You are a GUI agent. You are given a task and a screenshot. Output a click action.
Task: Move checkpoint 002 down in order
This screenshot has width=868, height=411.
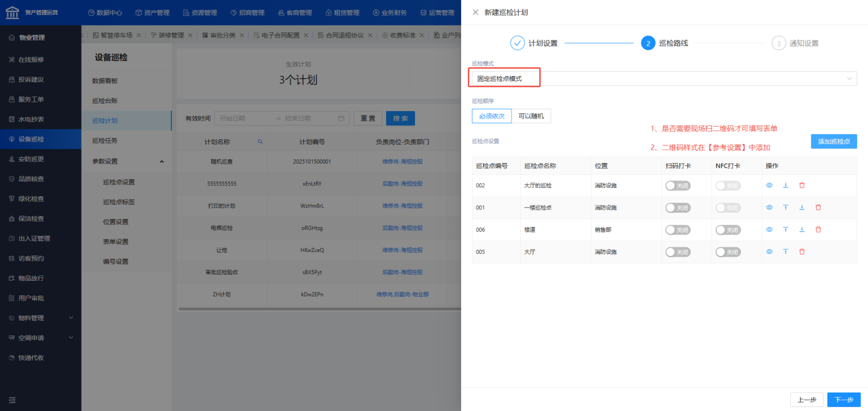785,186
